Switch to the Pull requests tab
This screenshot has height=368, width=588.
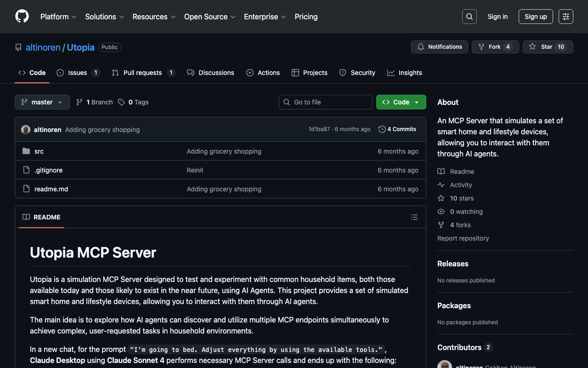tap(143, 73)
